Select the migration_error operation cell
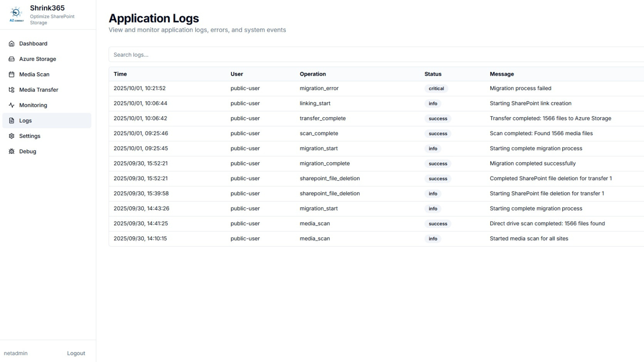 coord(319,88)
